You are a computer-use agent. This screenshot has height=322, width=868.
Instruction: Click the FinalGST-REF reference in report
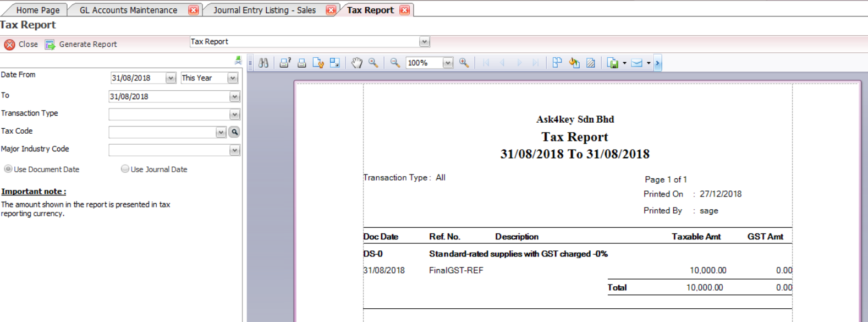pyautogui.click(x=456, y=270)
